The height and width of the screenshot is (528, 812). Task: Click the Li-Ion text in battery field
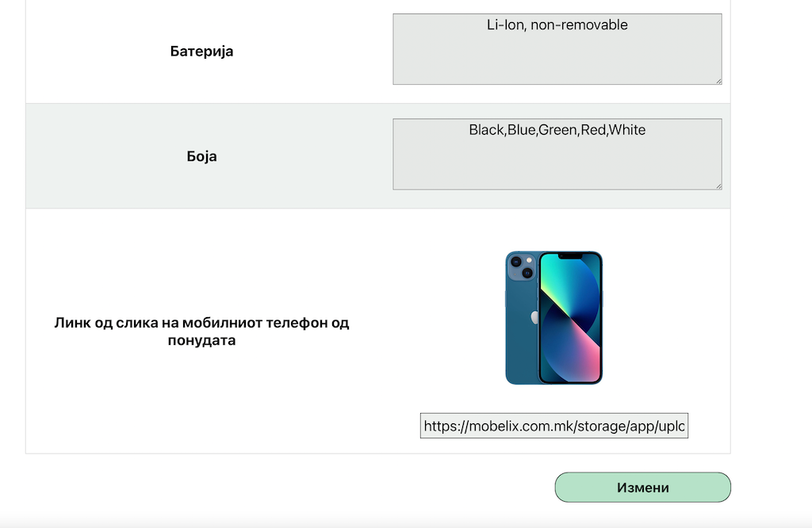pyautogui.click(x=504, y=25)
